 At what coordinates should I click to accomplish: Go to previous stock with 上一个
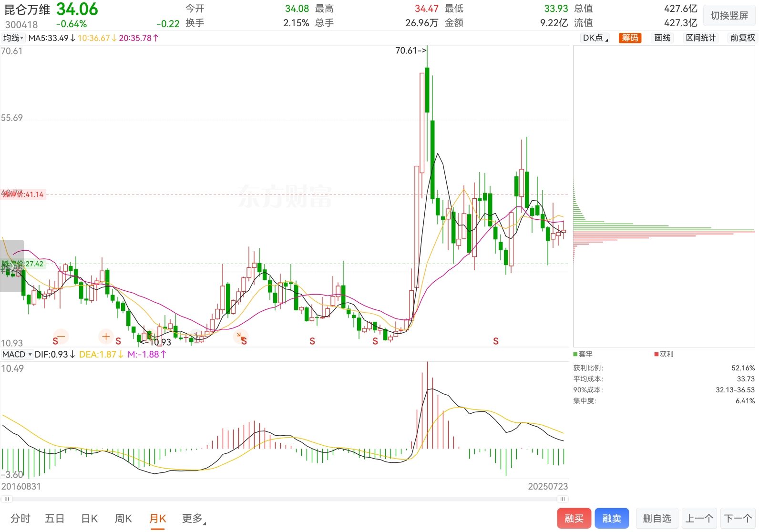(x=699, y=519)
